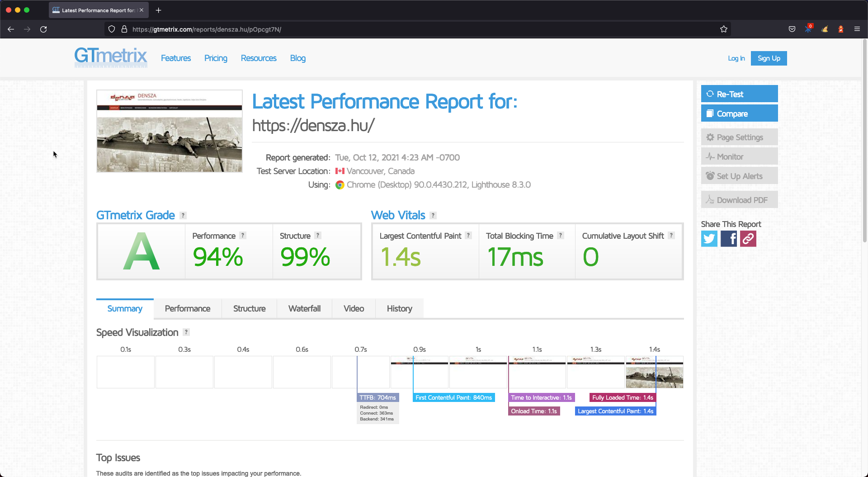The height and width of the screenshot is (477, 868).
Task: Select the History tab
Action: [x=399, y=309]
